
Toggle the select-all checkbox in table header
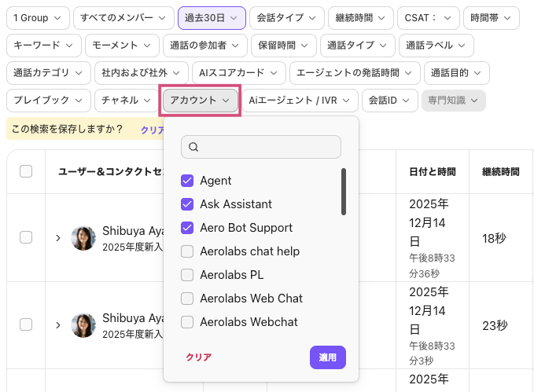coord(26,171)
